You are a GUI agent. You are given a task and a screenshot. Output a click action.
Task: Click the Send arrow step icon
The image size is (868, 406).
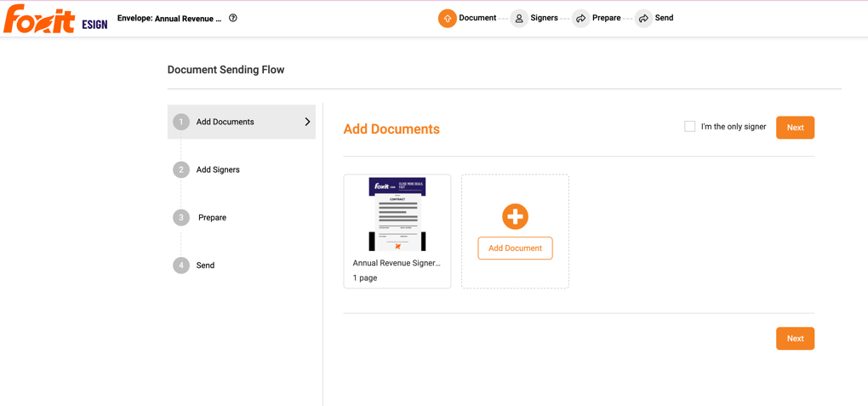(x=644, y=18)
